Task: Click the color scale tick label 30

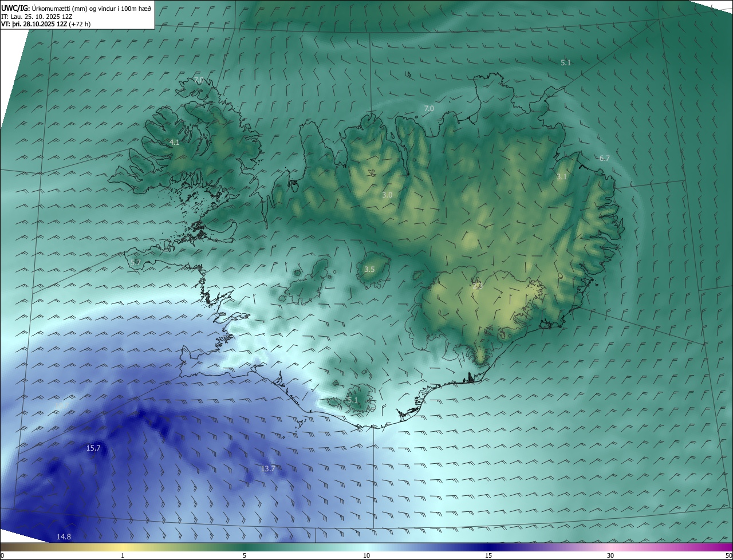Action: [610, 556]
